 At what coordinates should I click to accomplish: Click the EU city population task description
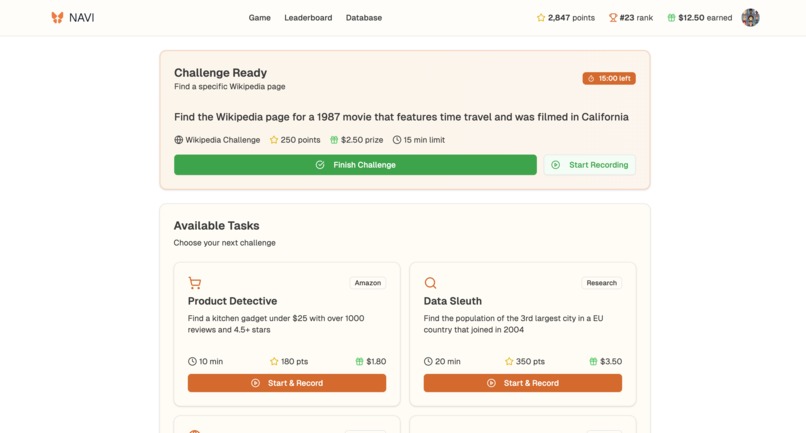click(514, 324)
